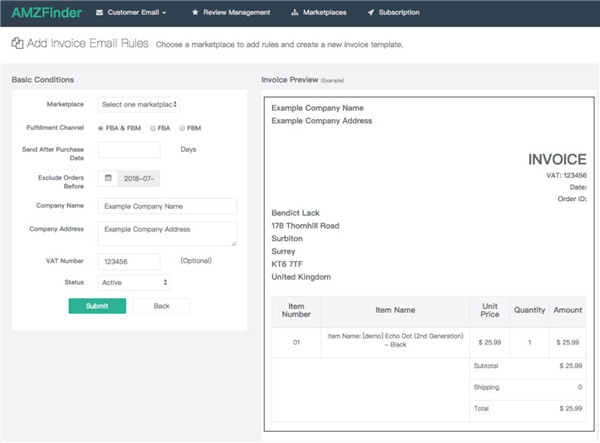
Task: Focus the Company Name text field
Action: (167, 206)
